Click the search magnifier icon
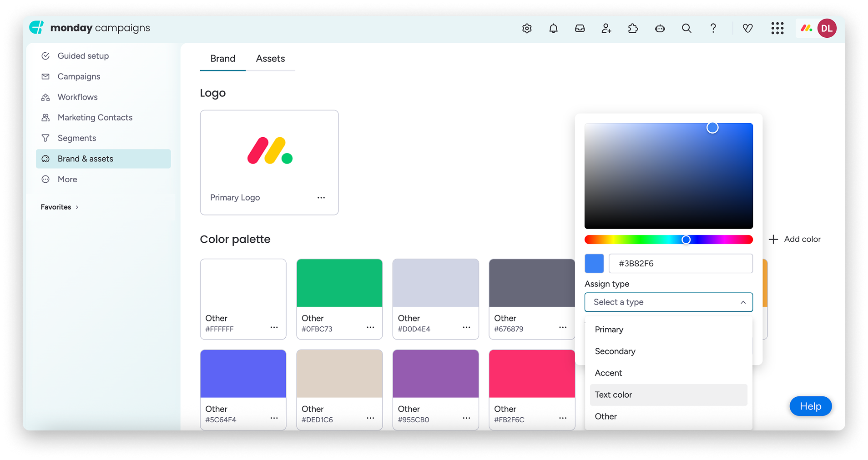The height and width of the screenshot is (460, 868). click(x=686, y=28)
